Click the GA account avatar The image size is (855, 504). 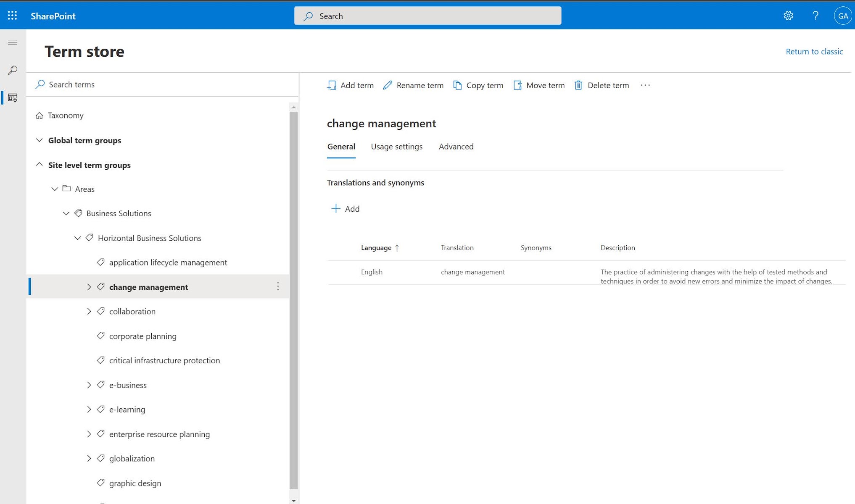pos(842,16)
